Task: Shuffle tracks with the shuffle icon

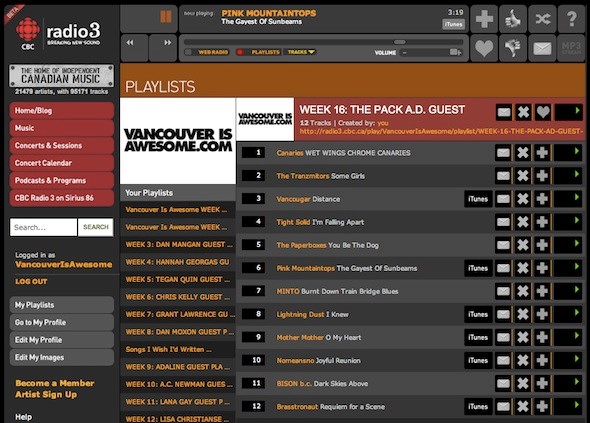Action: click(x=542, y=19)
